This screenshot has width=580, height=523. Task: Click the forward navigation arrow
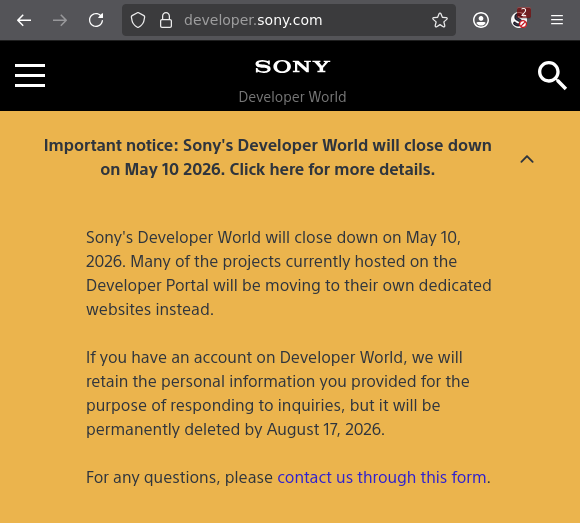coord(60,20)
